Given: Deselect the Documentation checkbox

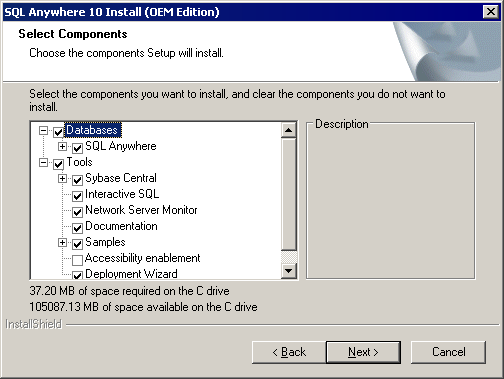Looking at the screenshot, I should [x=77, y=228].
